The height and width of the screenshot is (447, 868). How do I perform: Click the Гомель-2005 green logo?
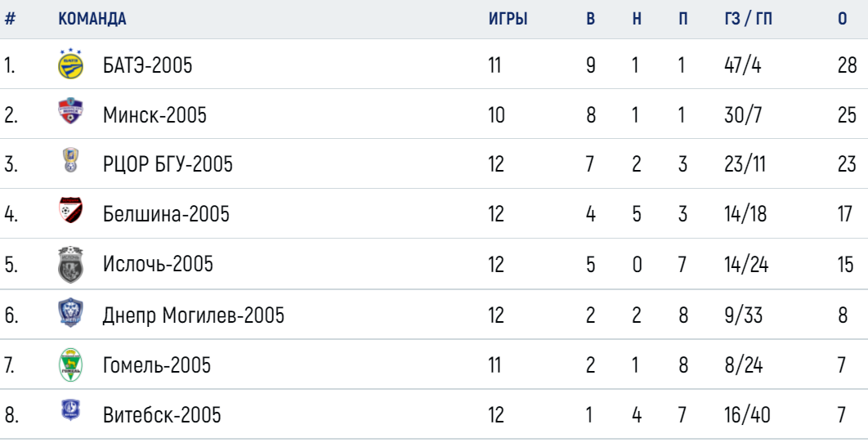(x=71, y=365)
